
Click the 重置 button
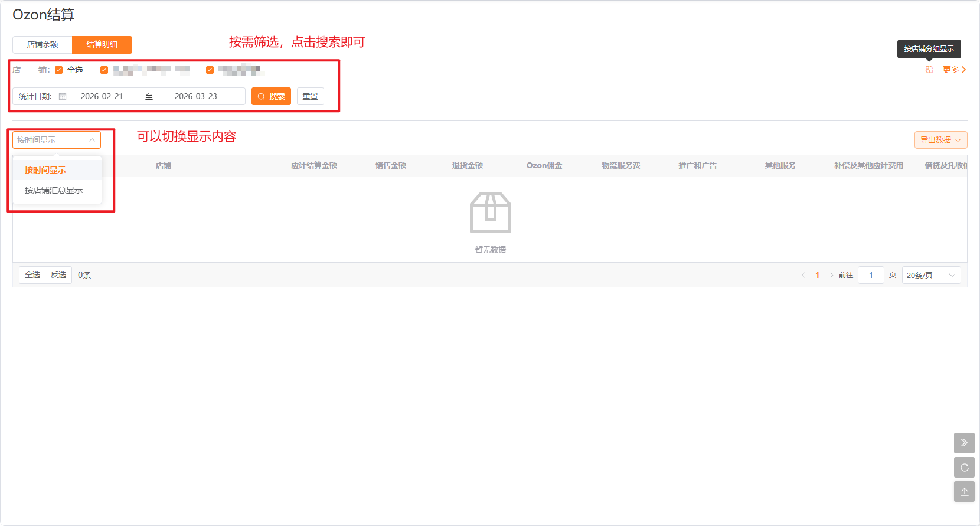click(310, 96)
